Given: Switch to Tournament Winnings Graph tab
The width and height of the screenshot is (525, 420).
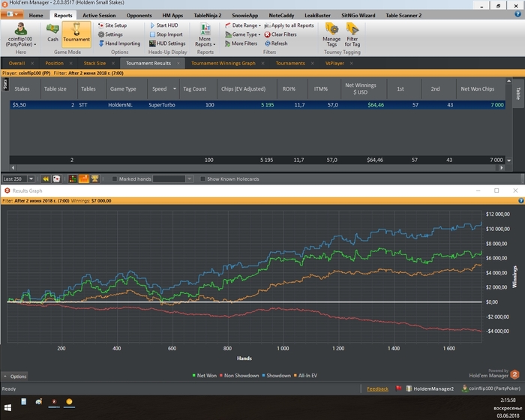Looking at the screenshot, I should click(x=223, y=63).
